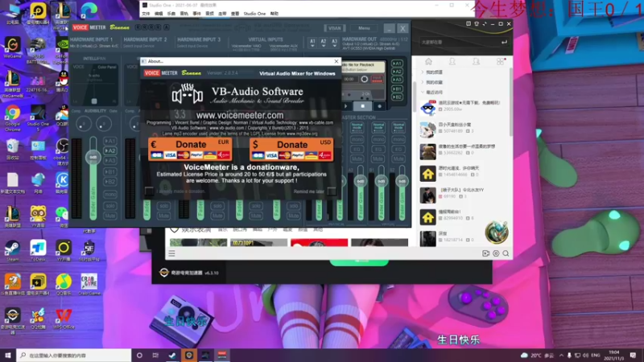The width and height of the screenshot is (644, 362).
Task: Click the Donate EUR button
Action: click(190, 149)
